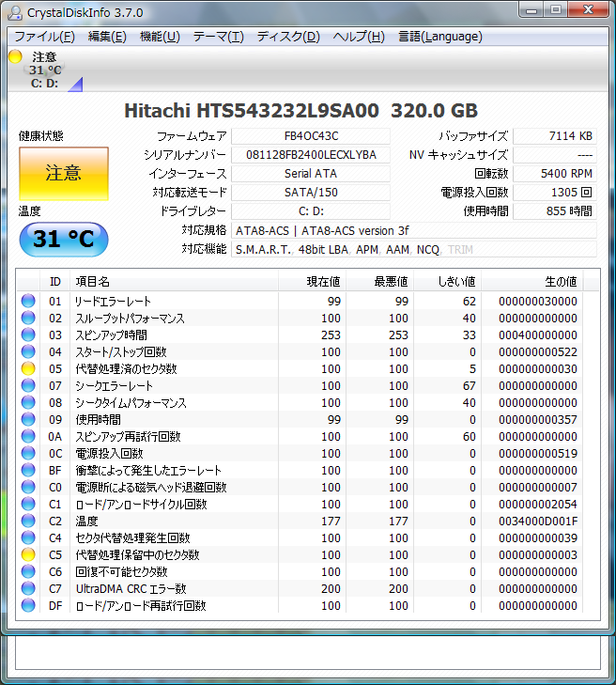Click the blue status icon for attribute DF
The height and width of the screenshot is (685, 616).
28,606
